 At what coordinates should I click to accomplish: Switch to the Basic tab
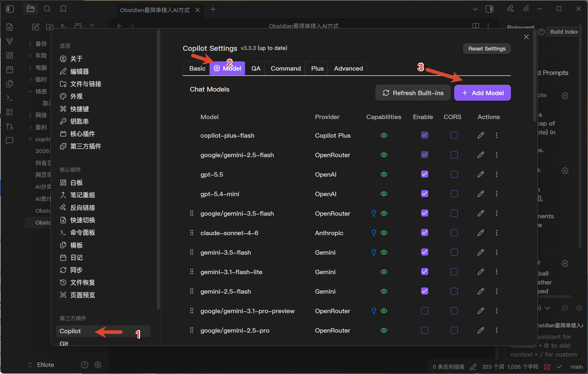click(197, 69)
